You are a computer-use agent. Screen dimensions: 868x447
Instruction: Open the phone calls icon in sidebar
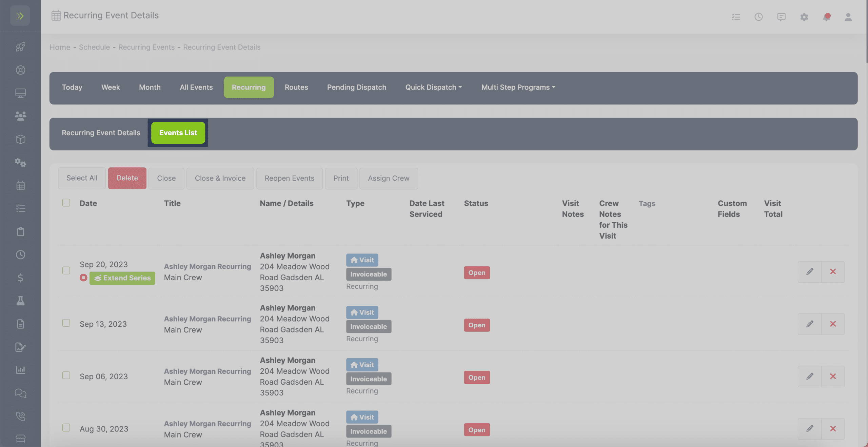point(20,416)
